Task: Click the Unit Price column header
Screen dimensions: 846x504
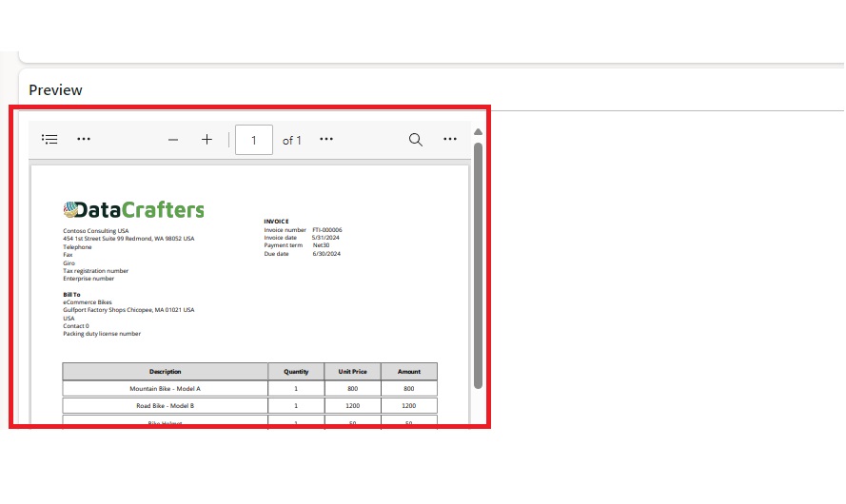Action: coord(352,371)
